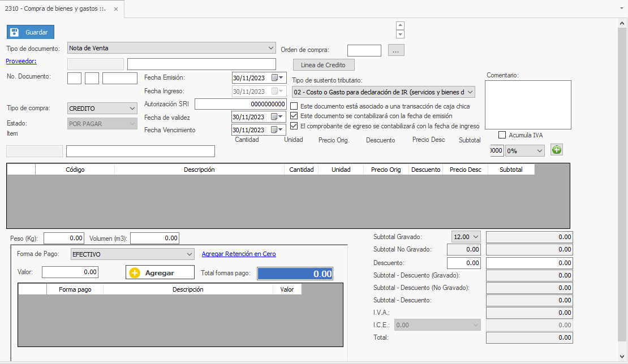Click the Cantidad column header in items grid
Image resolution: width=628 pixels, height=364 pixels.
302,170
